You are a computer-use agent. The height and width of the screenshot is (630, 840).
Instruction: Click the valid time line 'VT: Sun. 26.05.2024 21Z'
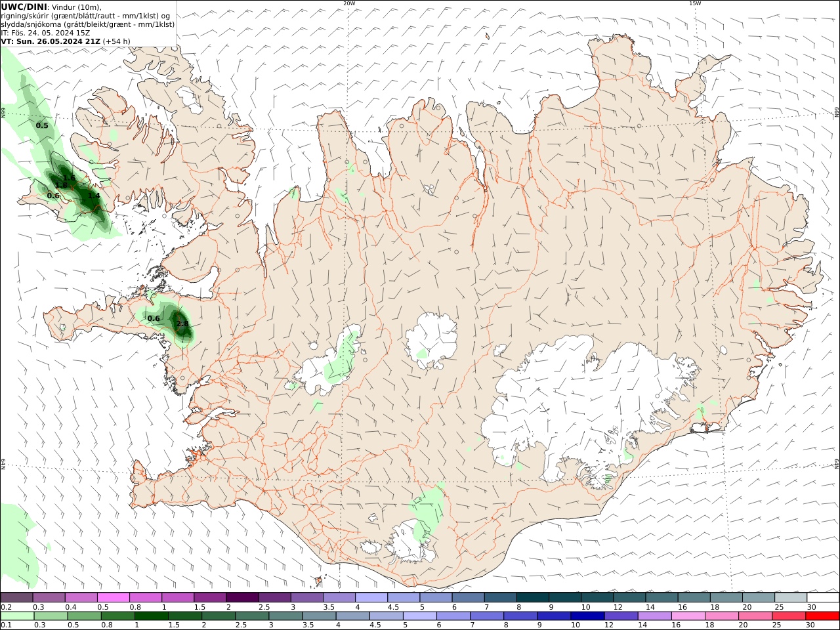pyautogui.click(x=51, y=41)
